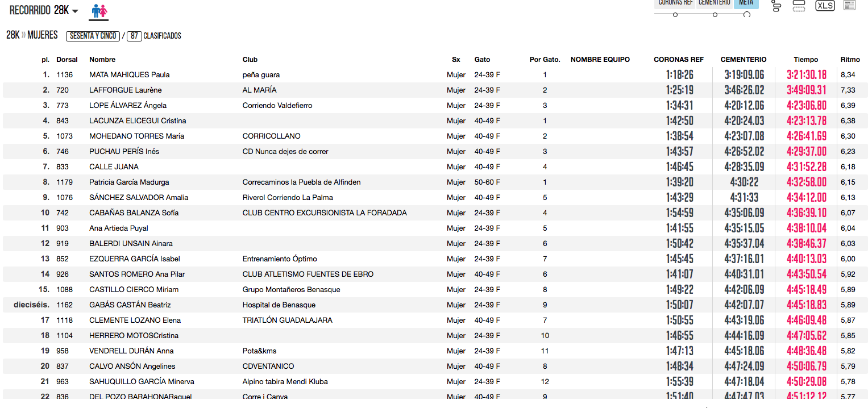868x408 pixels.
Task: Click the stacked bars chart view icon
Action: click(x=776, y=6)
